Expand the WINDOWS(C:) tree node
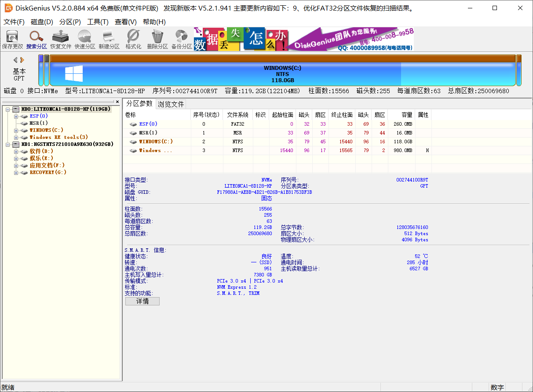533x392 pixels. pyautogui.click(x=16, y=130)
